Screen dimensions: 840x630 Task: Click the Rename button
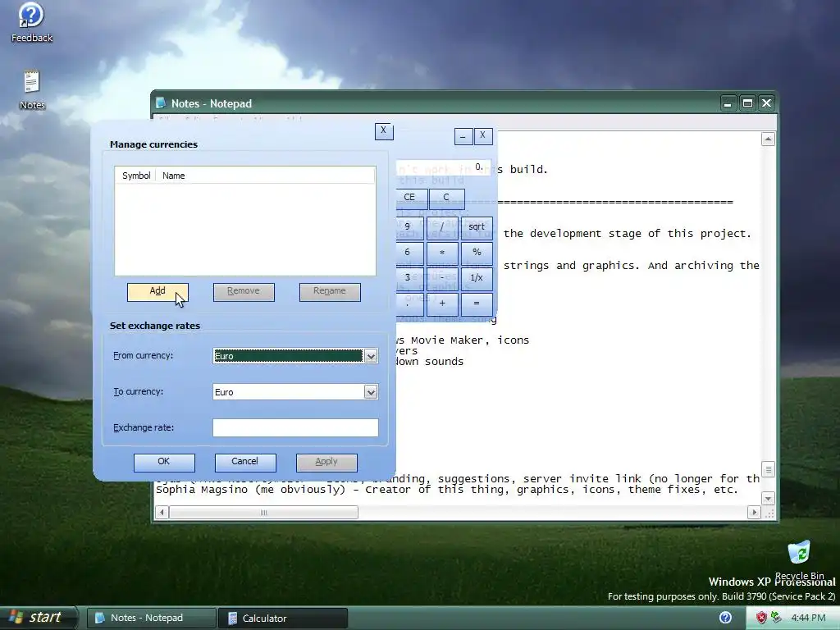pyautogui.click(x=330, y=292)
